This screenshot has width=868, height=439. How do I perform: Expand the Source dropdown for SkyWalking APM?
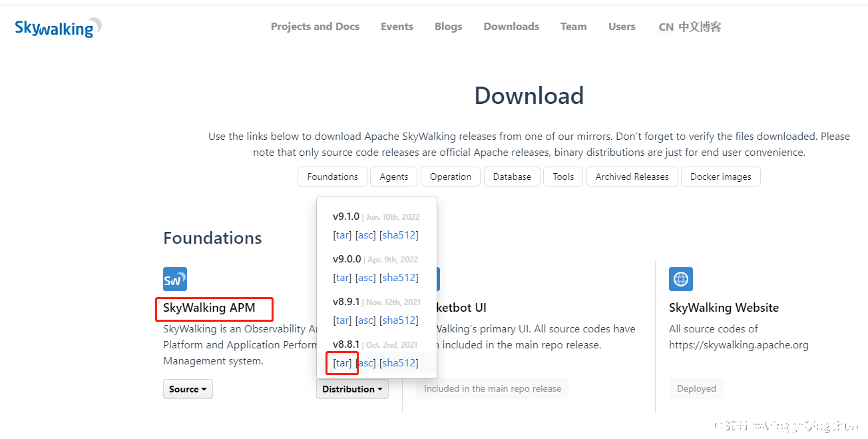point(188,389)
